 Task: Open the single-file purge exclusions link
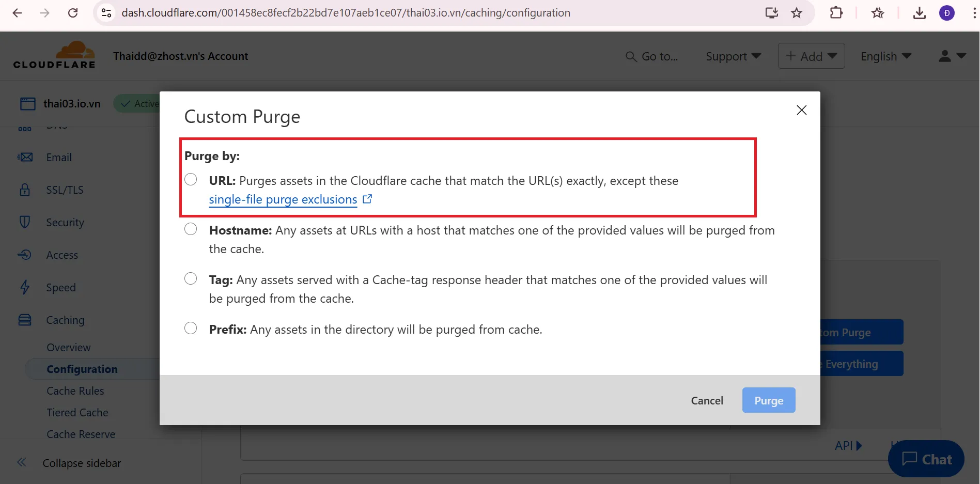pyautogui.click(x=283, y=199)
